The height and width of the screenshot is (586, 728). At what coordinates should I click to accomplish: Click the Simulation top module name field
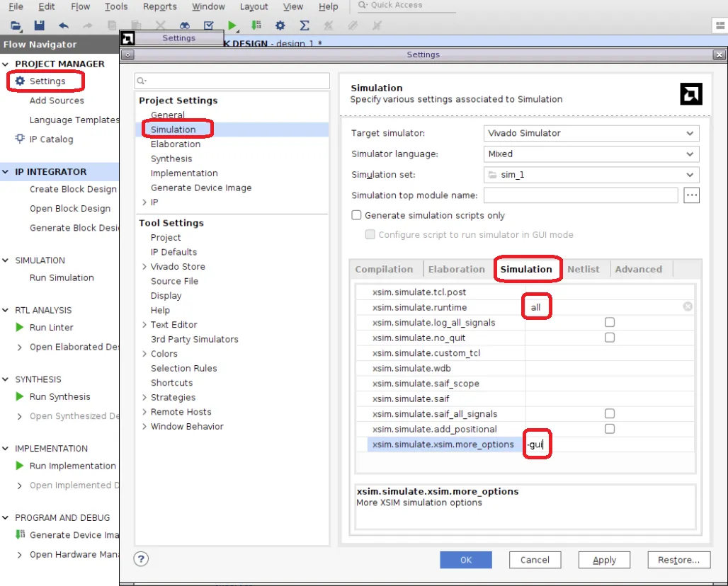coord(581,195)
